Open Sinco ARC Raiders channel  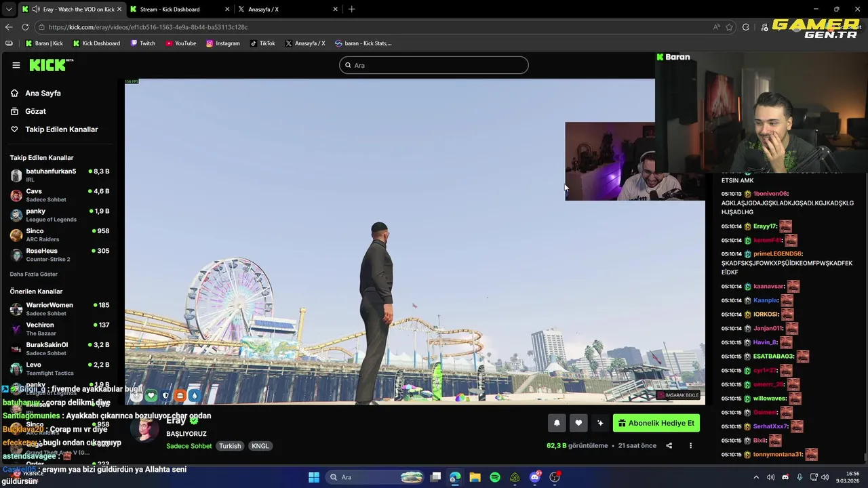[60, 235]
